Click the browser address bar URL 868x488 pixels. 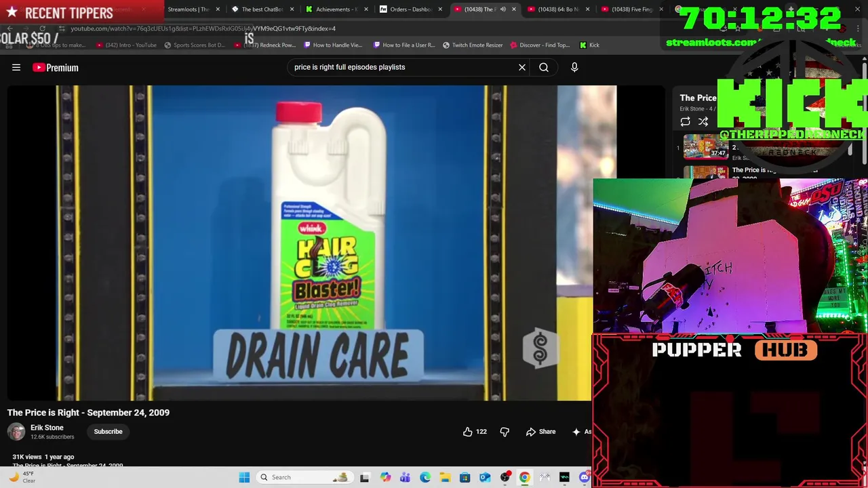tap(203, 28)
